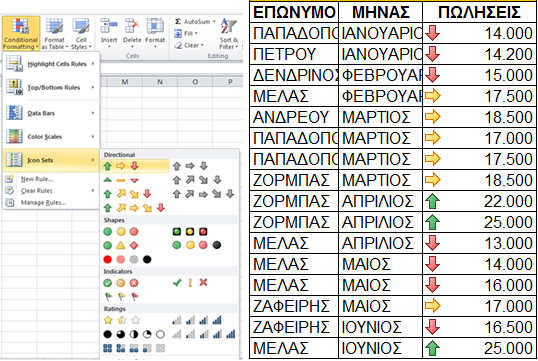Open the Clear dropdown
Screen dimensions: 538x361
[189, 45]
